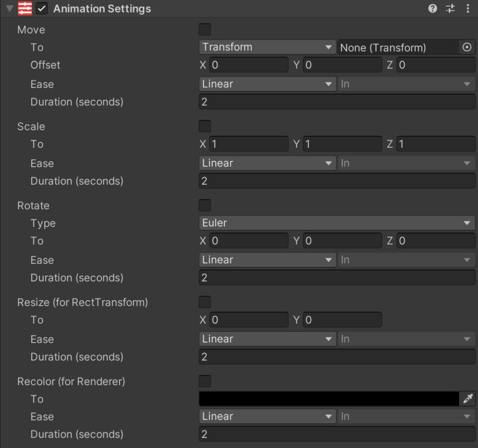Open the Move Ease Linear dropdown

[x=267, y=84]
